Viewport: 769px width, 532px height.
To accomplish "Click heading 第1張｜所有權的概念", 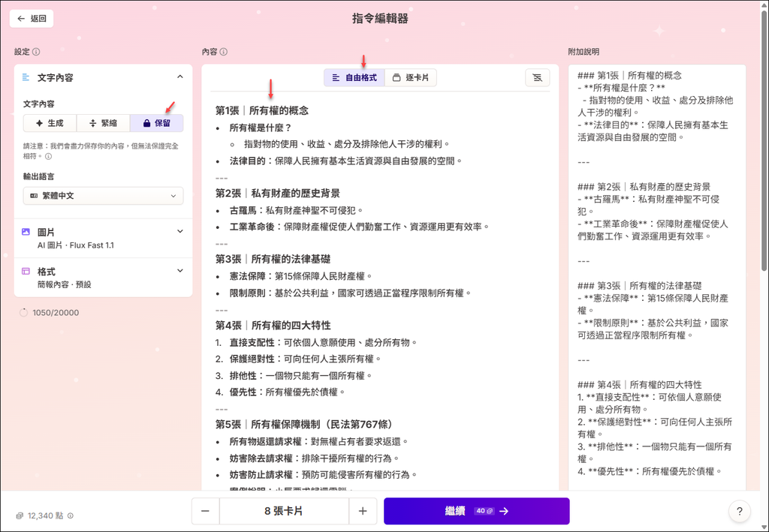I will 262,111.
